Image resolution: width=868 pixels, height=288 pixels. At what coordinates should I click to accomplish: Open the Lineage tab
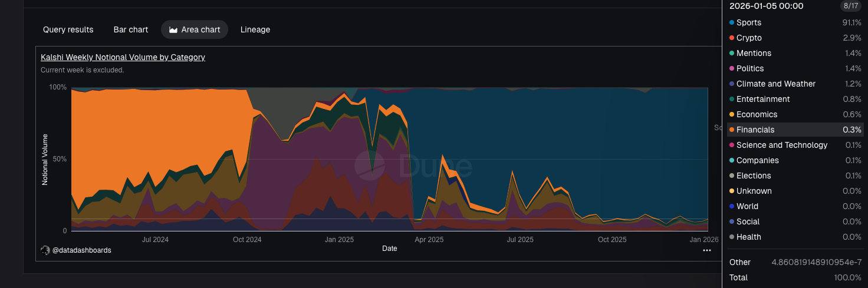(x=255, y=29)
